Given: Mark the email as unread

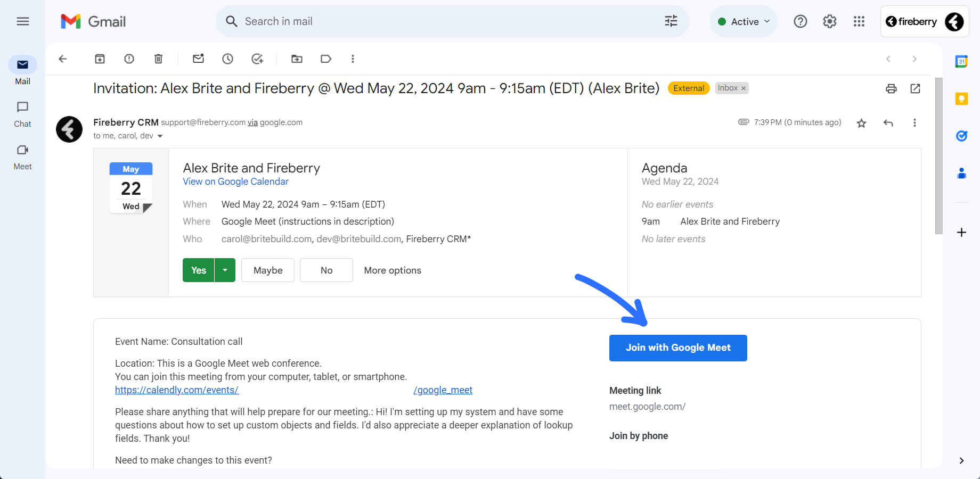Looking at the screenshot, I should 199,59.
